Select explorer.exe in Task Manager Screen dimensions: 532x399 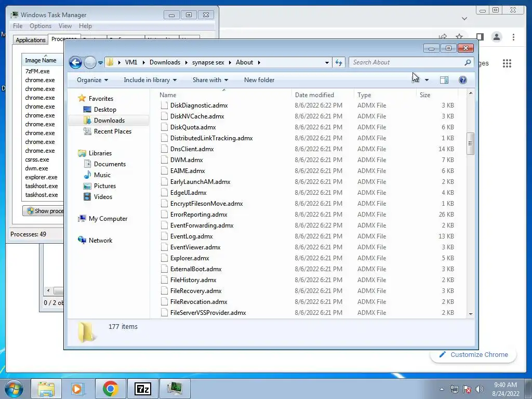click(41, 177)
